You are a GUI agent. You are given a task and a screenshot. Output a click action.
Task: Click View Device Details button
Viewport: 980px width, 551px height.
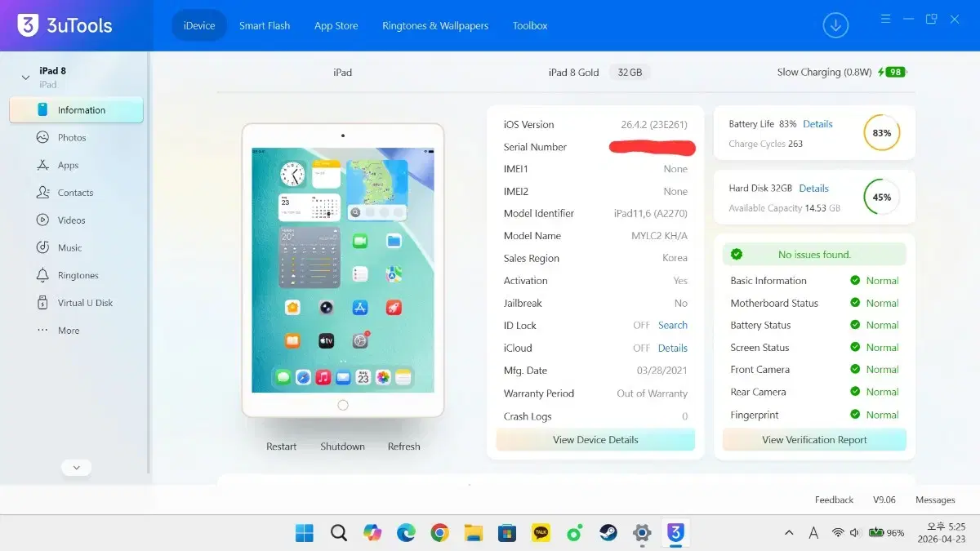click(595, 440)
